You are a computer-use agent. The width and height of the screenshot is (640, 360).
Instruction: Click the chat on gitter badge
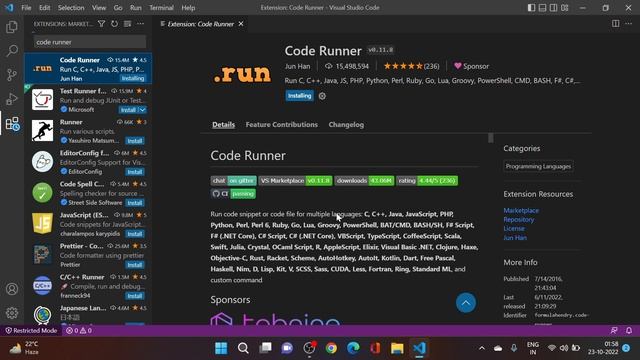point(233,181)
